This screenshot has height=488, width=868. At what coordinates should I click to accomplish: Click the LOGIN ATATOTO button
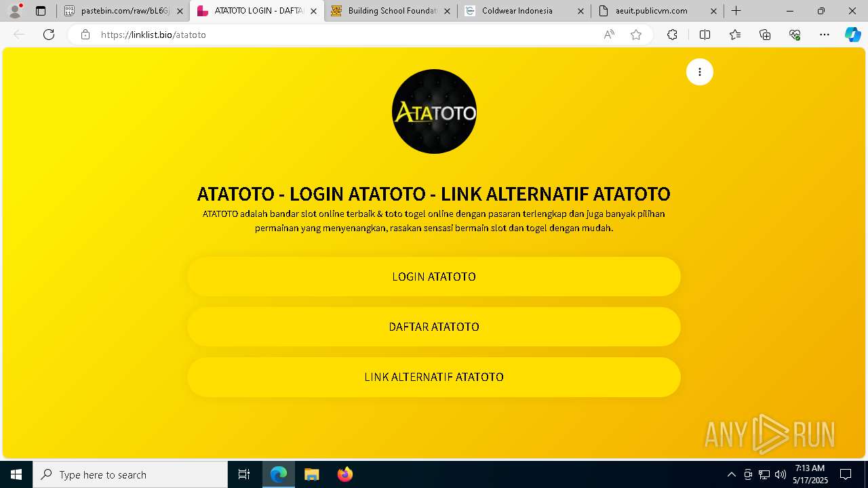pyautogui.click(x=434, y=277)
